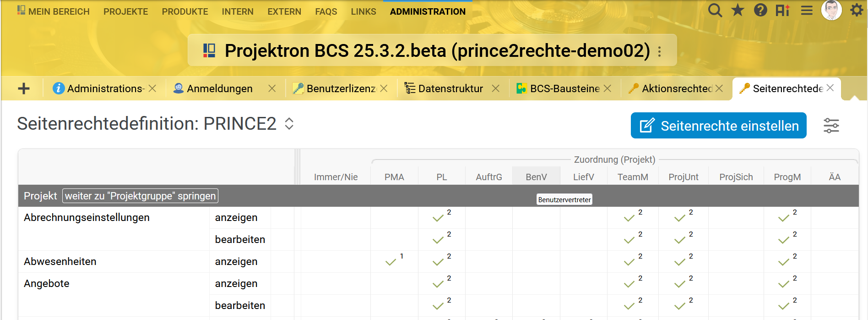This screenshot has width=868, height=320.
Task: Open the help question mark icon
Action: click(x=760, y=10)
